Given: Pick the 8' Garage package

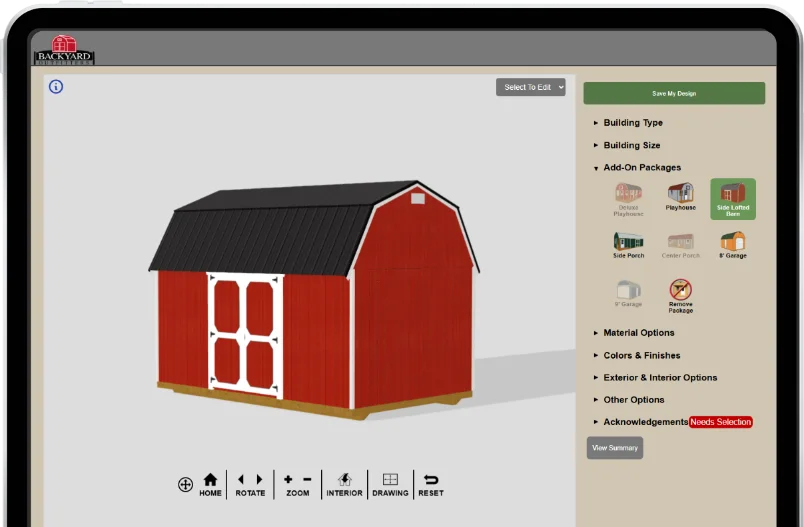Looking at the screenshot, I should (x=733, y=244).
